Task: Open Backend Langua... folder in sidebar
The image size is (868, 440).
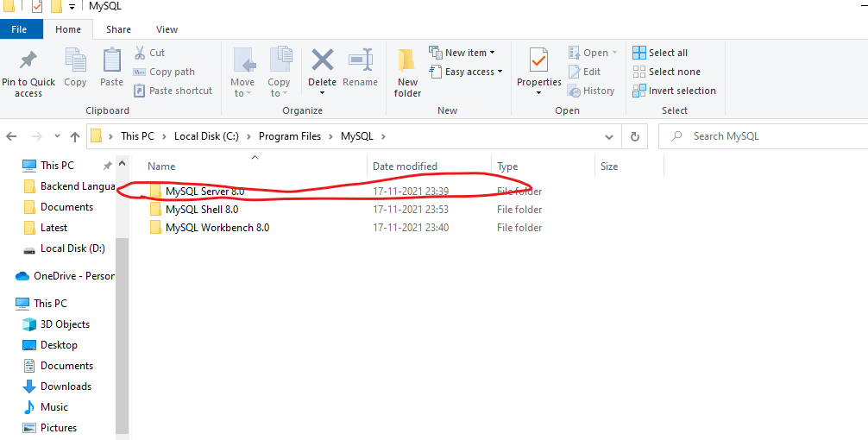Action: 70,186
